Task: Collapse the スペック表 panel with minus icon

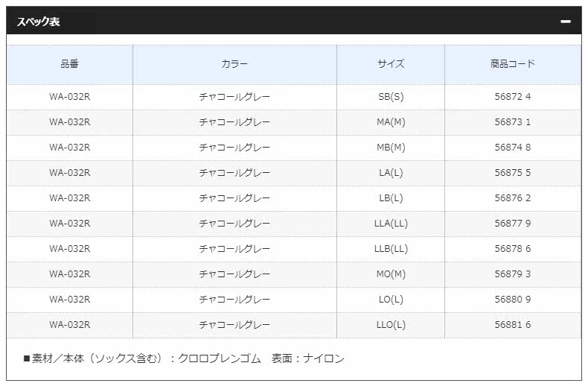Action: click(566, 22)
